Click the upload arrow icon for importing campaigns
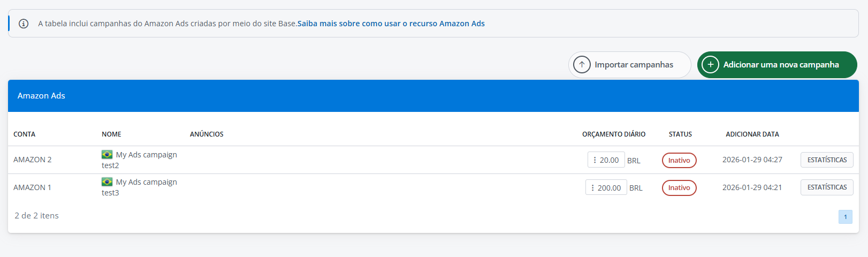 pyautogui.click(x=582, y=65)
